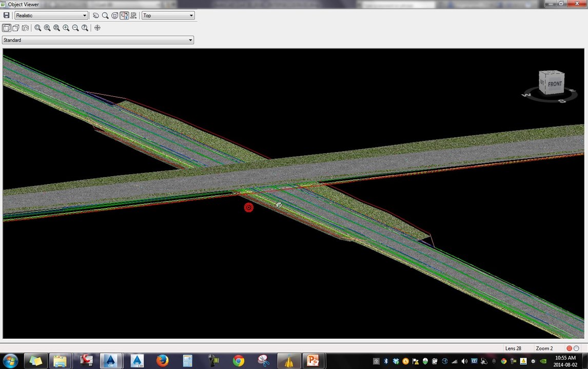Open PowerPoint from the taskbar

pos(313,361)
